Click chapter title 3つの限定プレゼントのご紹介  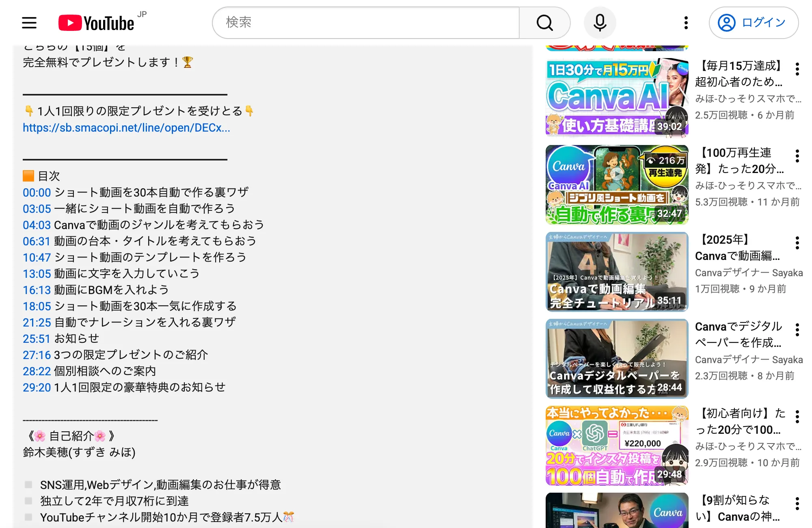point(131,355)
